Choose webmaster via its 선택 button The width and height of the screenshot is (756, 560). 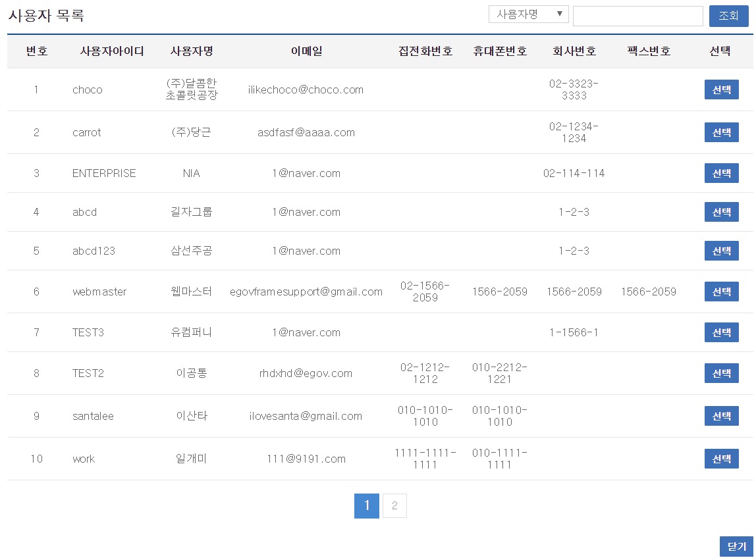pyautogui.click(x=721, y=292)
